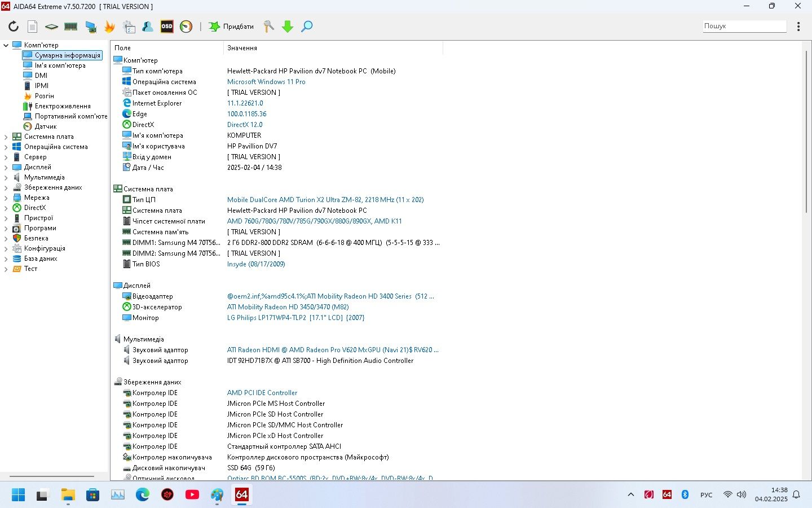Click the horizontal scrollbar under the tree

(x=52, y=476)
